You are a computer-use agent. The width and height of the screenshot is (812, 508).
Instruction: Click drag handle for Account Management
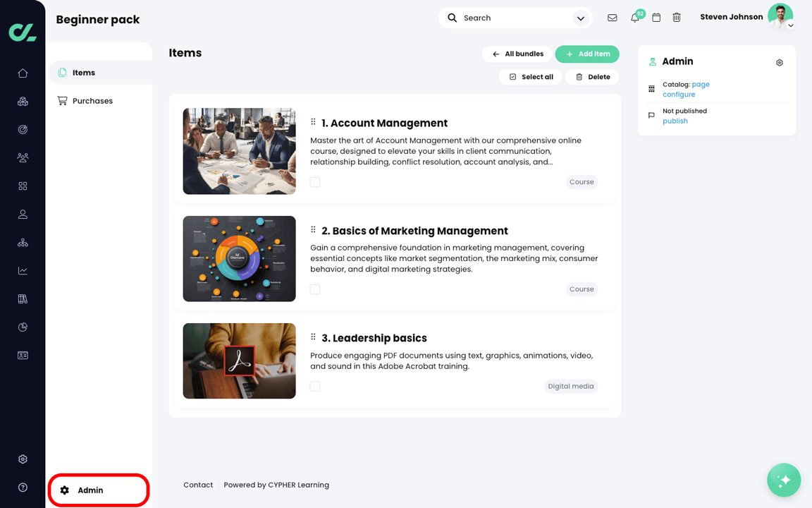coord(313,122)
